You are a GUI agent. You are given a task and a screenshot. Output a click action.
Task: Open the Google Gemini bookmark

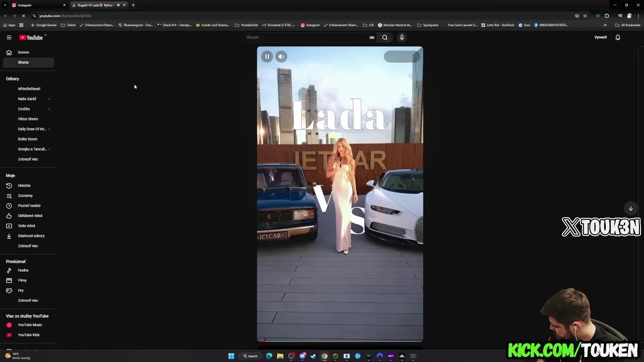pyautogui.click(x=44, y=25)
